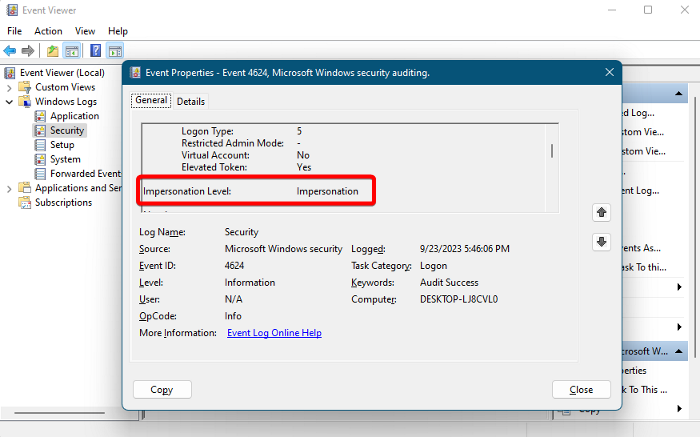Image resolution: width=700 pixels, height=437 pixels.
Task: Open the Forwarded Events log
Action: click(x=85, y=174)
